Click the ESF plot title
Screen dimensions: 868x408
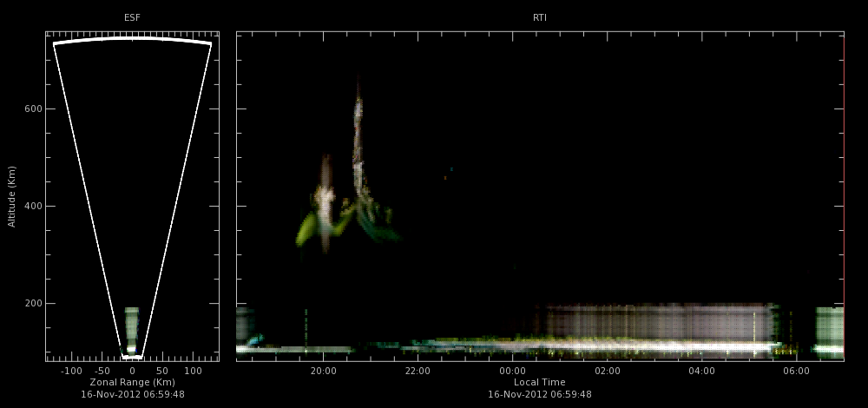pos(132,18)
